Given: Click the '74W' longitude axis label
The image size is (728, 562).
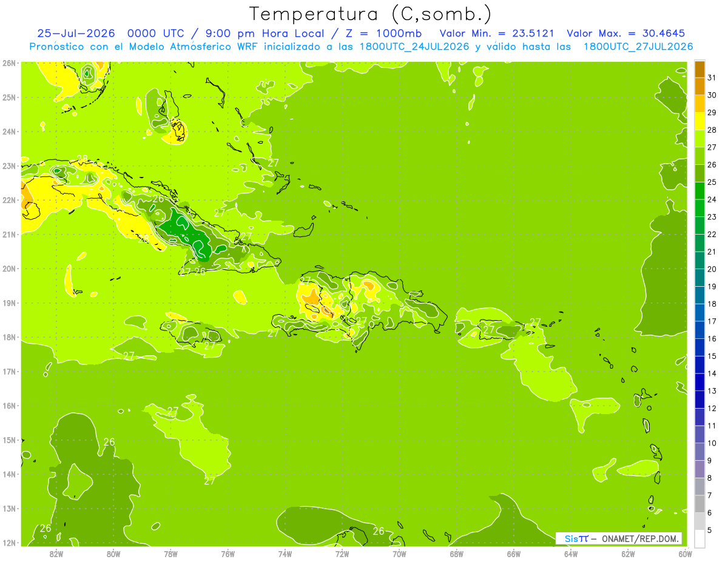Looking at the screenshot, I should coord(285,554).
